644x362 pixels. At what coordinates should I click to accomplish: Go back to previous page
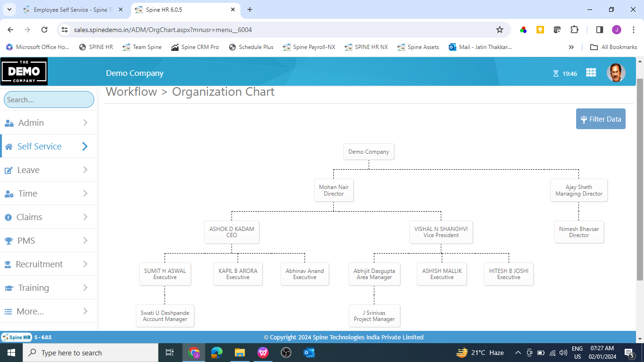[10, 30]
